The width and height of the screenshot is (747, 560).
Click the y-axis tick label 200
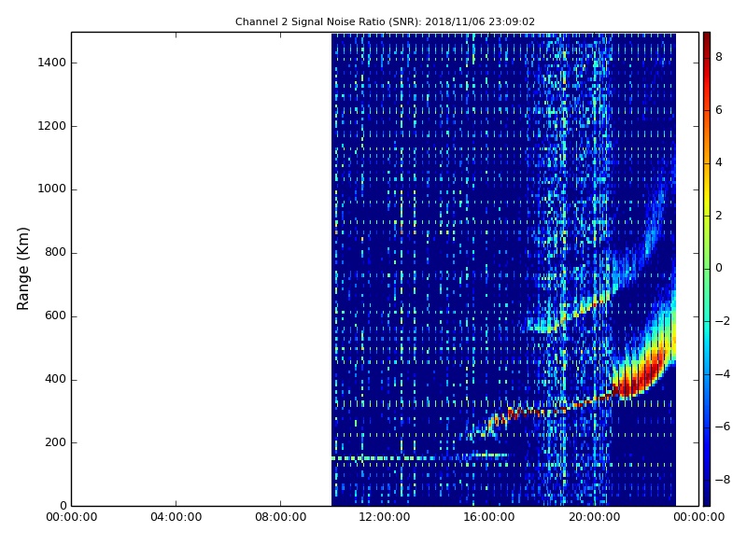click(55, 442)
